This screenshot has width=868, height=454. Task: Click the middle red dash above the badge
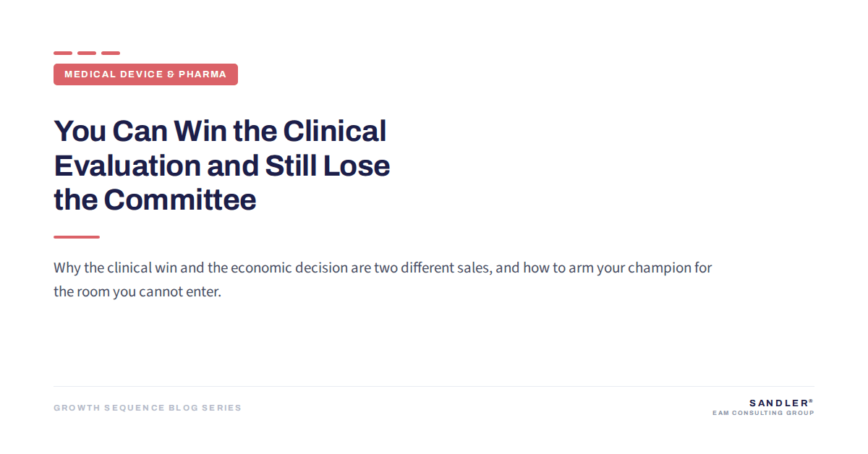coord(87,53)
